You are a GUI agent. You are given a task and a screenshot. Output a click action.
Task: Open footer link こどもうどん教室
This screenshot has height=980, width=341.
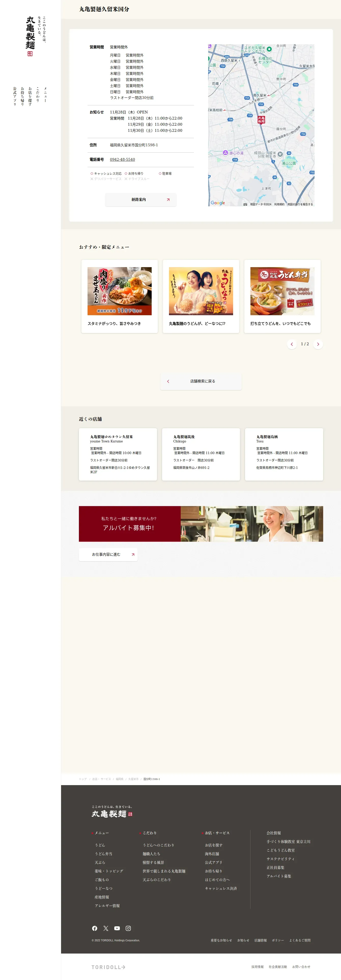pyautogui.click(x=280, y=850)
